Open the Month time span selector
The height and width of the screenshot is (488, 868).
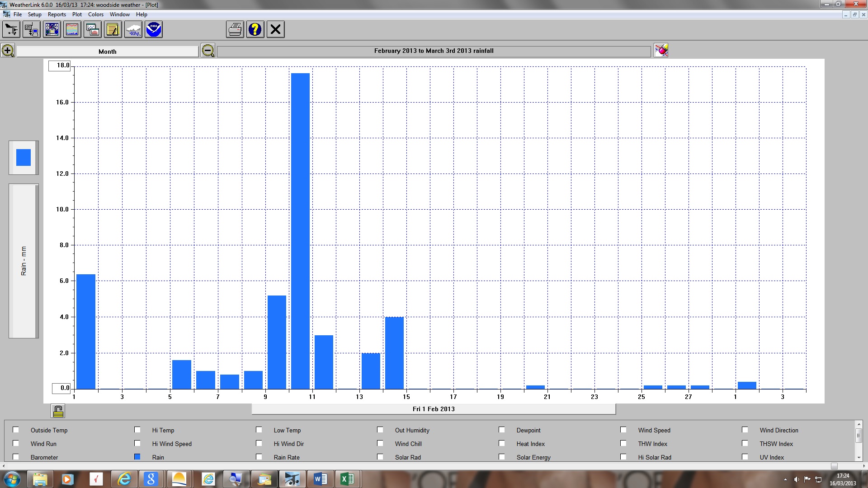tap(108, 52)
